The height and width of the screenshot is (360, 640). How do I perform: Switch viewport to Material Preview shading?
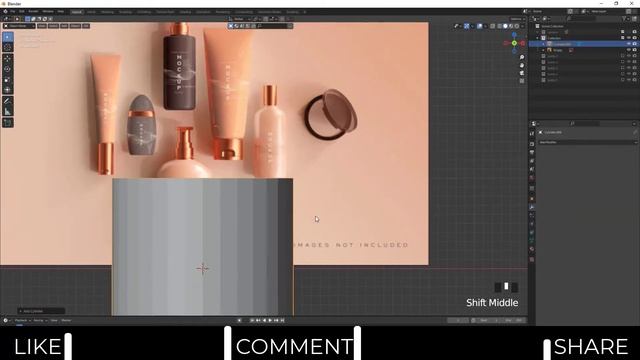pyautogui.click(x=511, y=26)
